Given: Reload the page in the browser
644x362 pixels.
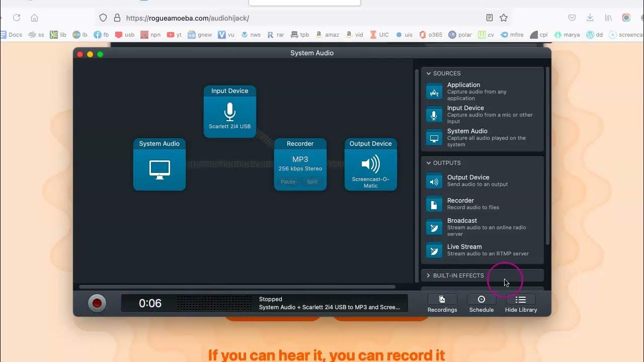Looking at the screenshot, I should tap(17, 18).
